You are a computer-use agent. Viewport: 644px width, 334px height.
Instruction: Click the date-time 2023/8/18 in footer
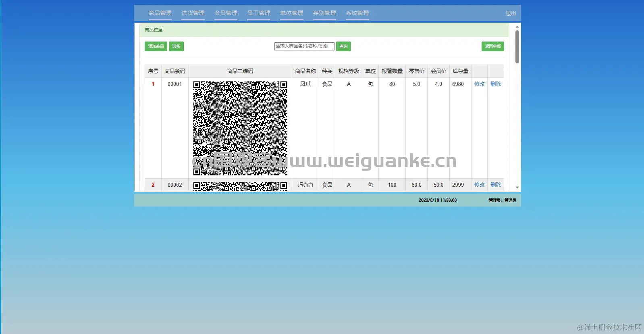438,200
